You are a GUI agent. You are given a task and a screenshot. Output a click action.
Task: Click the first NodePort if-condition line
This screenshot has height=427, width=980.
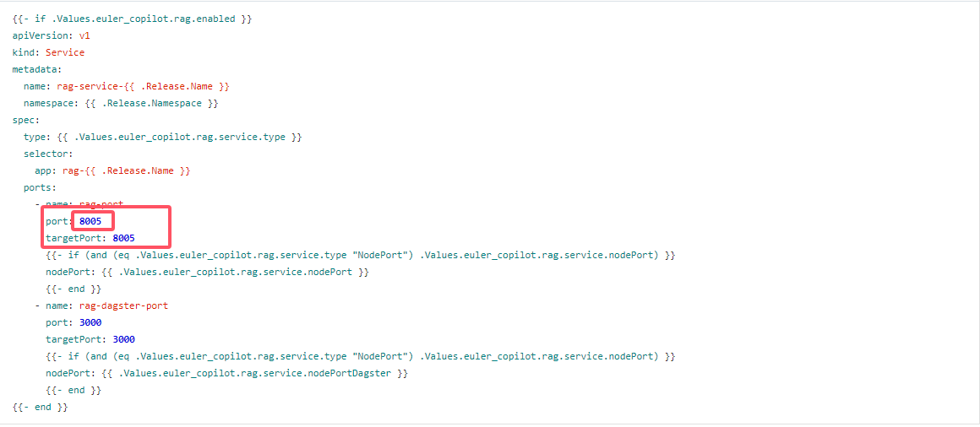pos(361,256)
